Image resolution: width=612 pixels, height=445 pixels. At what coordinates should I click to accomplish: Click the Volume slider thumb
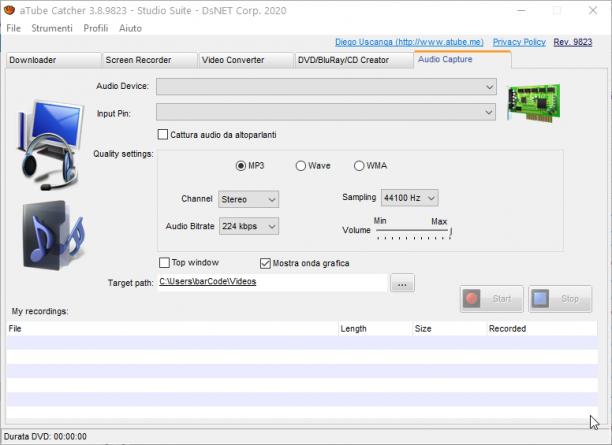tap(450, 232)
